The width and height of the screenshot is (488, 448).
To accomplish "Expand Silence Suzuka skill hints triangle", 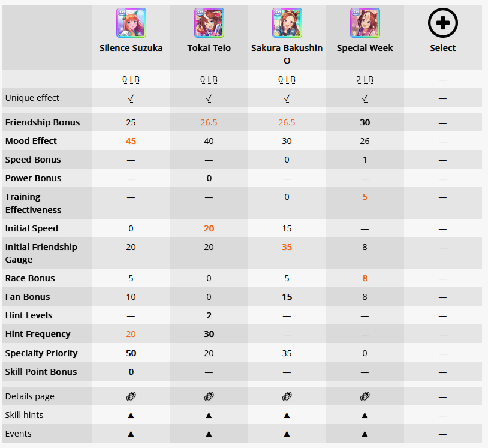I will [131, 415].
